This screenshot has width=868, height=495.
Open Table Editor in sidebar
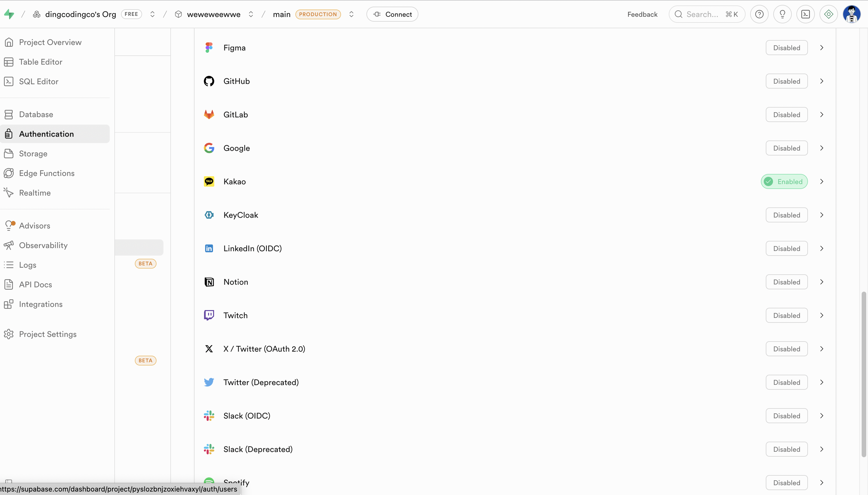click(40, 62)
